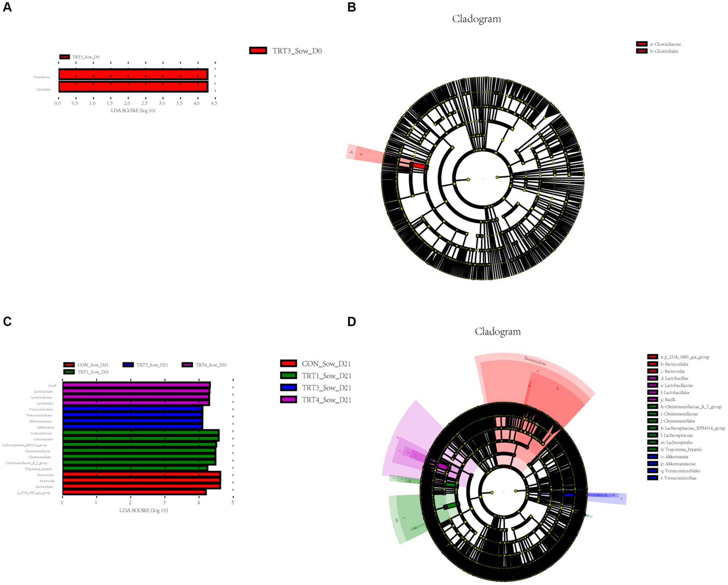This screenshot has width=728, height=585.
Task: Click the swatch beside 'o: Akkermansia' legend entry
Action: [x=653, y=456]
